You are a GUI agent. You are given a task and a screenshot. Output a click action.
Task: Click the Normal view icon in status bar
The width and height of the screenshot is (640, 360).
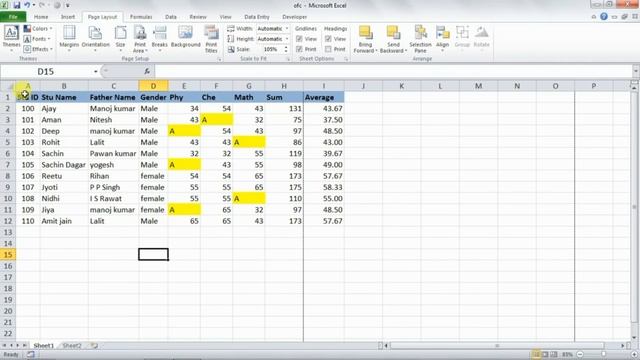tap(536, 355)
